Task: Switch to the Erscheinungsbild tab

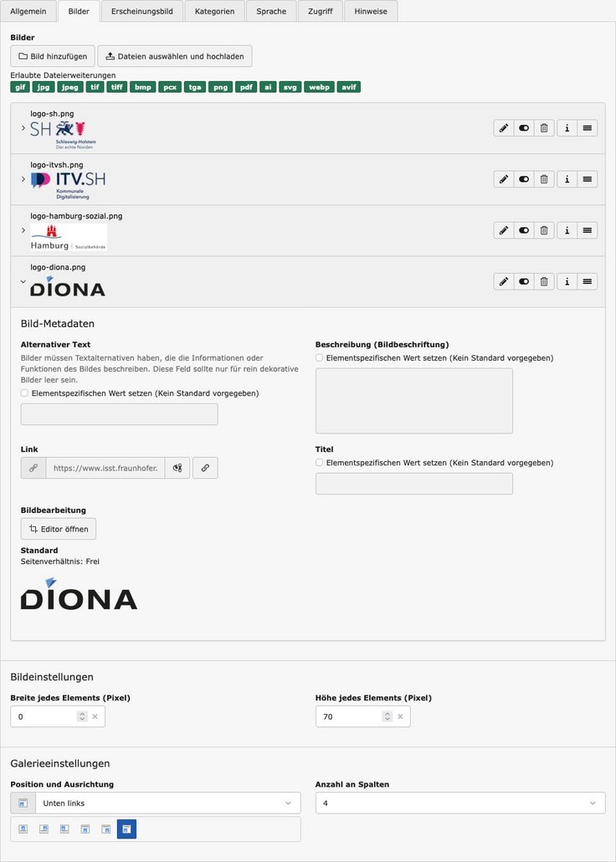Action: (142, 11)
